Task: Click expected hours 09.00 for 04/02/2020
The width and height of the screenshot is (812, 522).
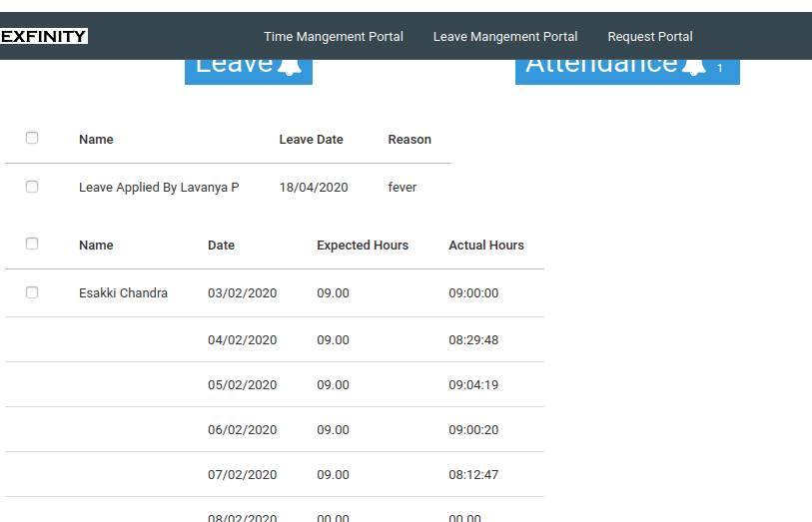Action: tap(333, 340)
